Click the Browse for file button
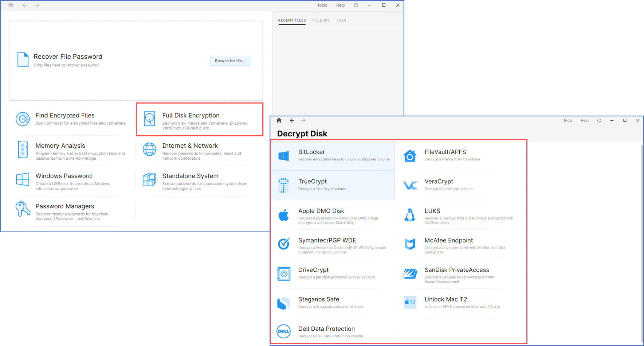Viewport: 644px width, 346px height. [x=230, y=61]
